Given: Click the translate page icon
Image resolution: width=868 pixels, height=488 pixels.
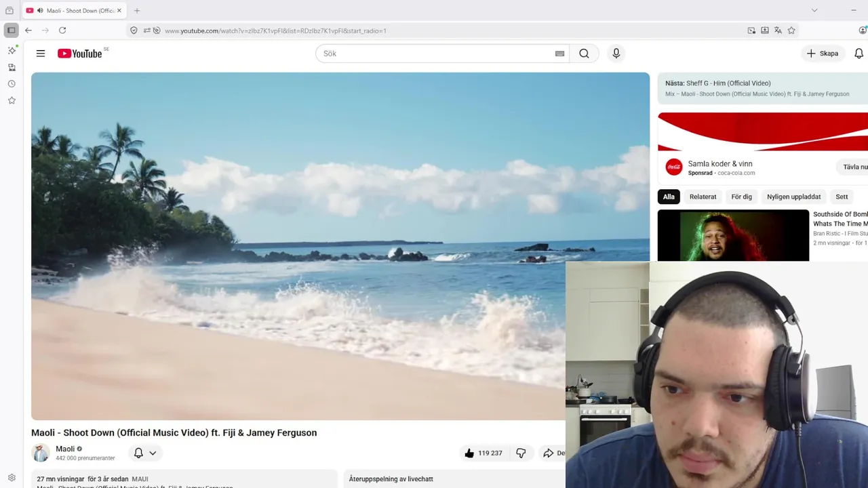Looking at the screenshot, I should 778,30.
